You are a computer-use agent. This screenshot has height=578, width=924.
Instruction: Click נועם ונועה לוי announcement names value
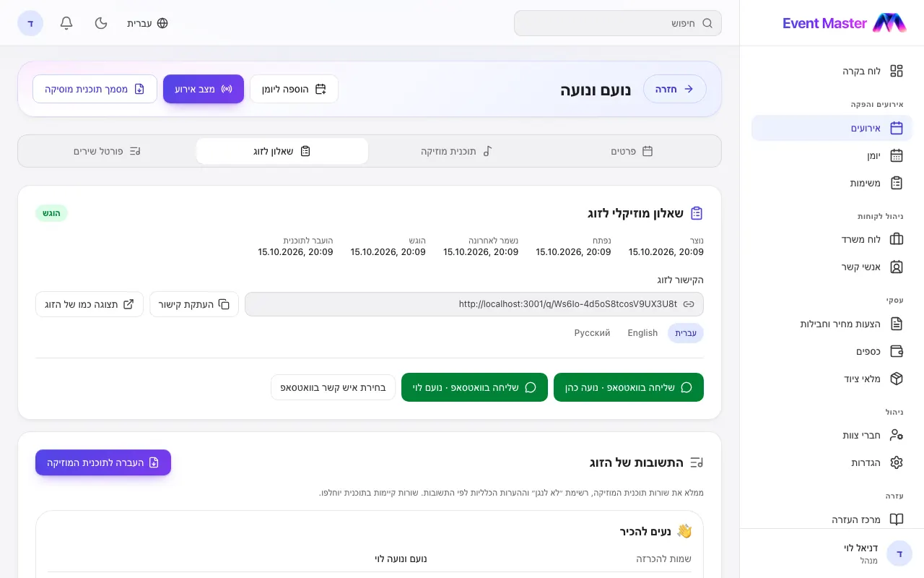pos(401,558)
